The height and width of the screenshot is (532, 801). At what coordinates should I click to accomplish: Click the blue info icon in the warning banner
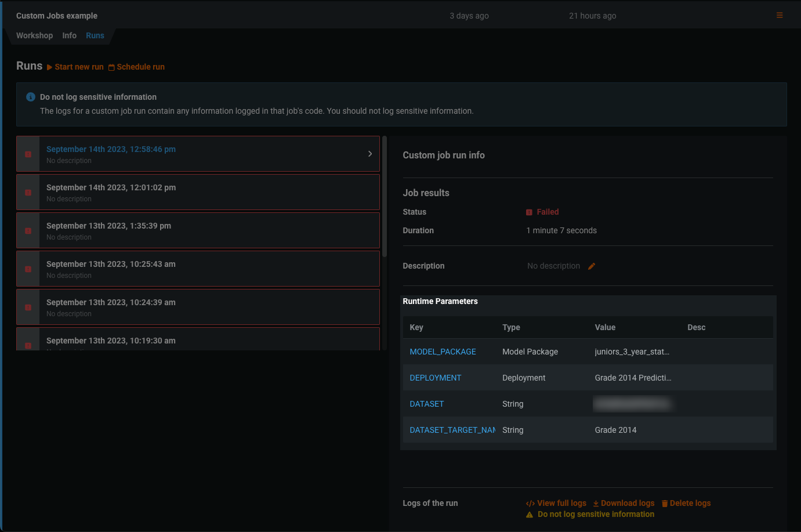click(x=31, y=97)
